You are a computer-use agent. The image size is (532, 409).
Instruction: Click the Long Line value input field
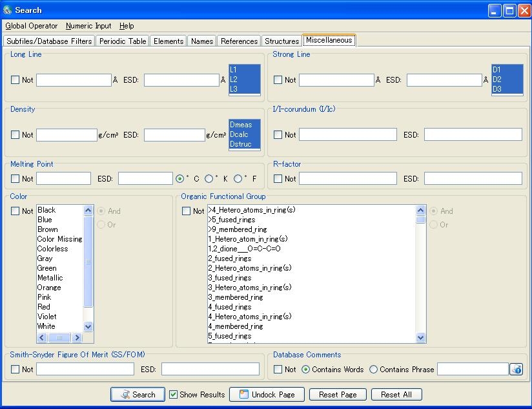point(74,80)
